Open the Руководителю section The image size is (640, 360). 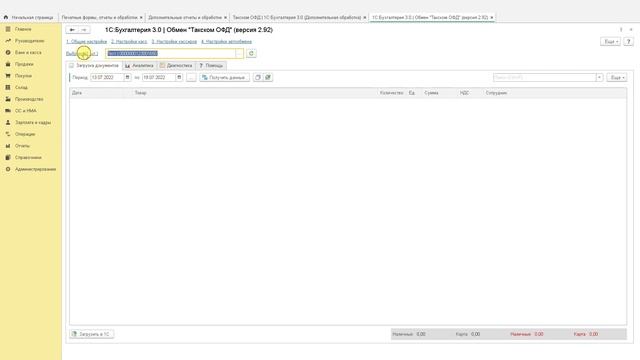(29, 41)
